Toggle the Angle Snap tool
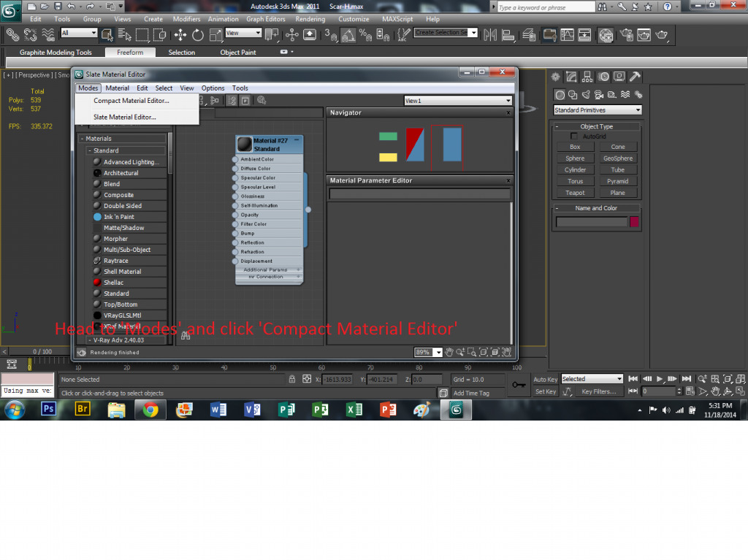Screen dimensions: 748x560 pyautogui.click(x=348, y=35)
